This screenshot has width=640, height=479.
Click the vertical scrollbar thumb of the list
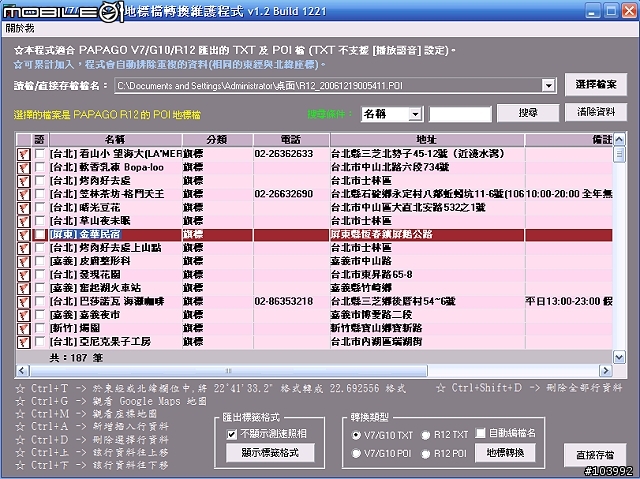[x=619, y=154]
